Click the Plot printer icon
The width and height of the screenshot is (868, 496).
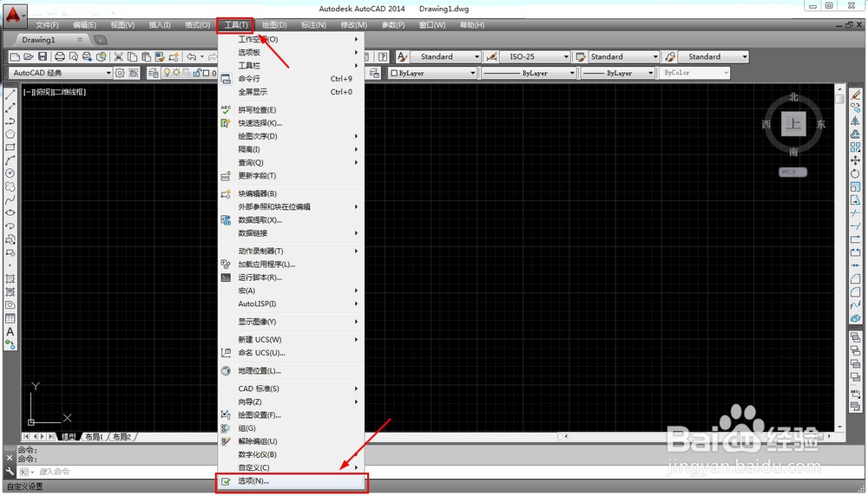click(60, 56)
